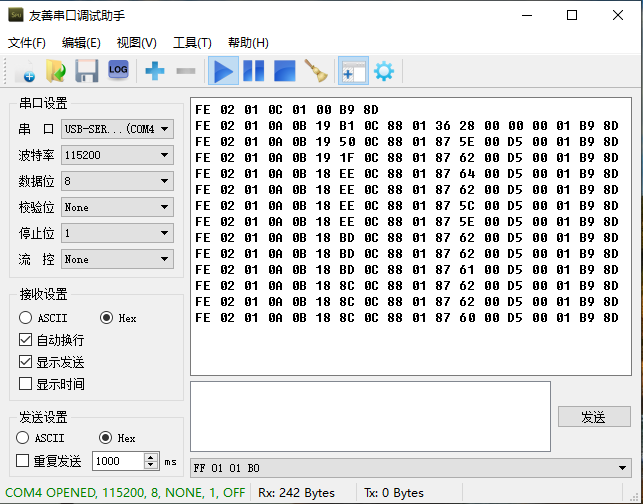
Task: Click the gray minus remove icon
Action: (x=186, y=71)
